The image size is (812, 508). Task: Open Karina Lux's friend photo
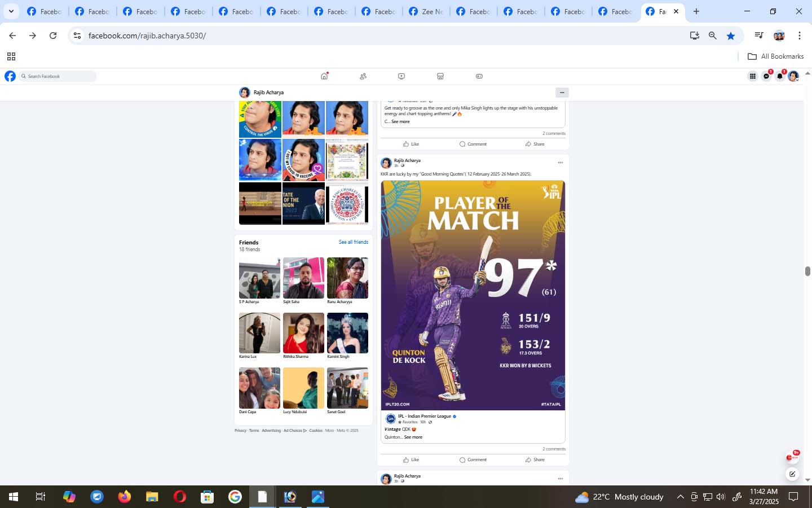pyautogui.click(x=259, y=333)
